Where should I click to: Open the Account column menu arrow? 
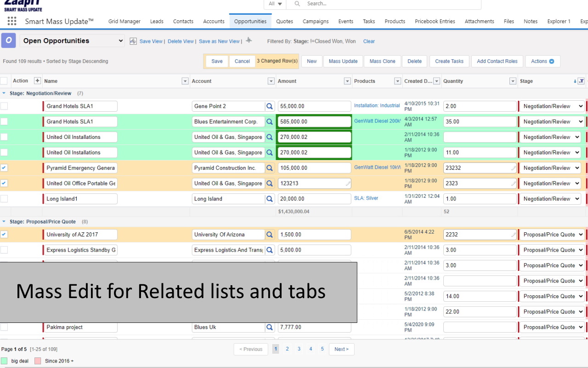click(x=271, y=81)
